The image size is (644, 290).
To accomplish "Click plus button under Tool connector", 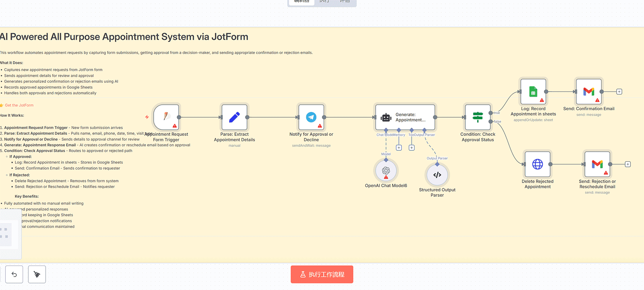I will 411,148.
